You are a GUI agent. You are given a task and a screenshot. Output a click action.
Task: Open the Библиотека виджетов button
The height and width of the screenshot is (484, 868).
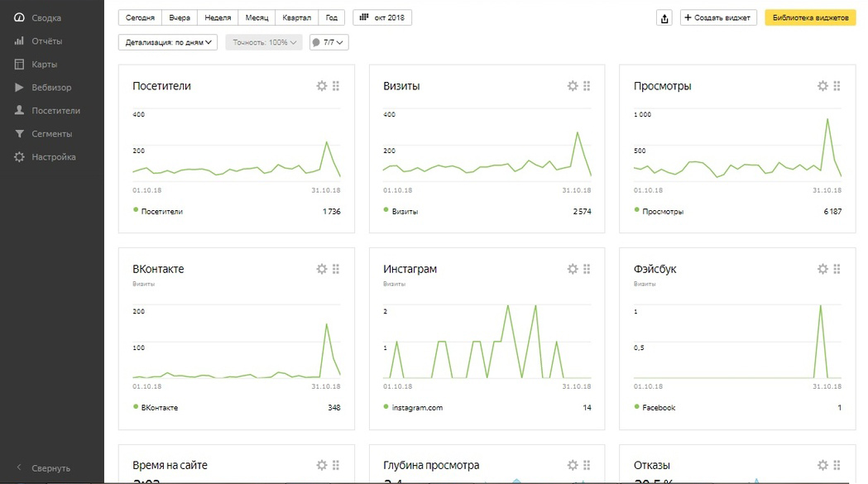click(810, 18)
